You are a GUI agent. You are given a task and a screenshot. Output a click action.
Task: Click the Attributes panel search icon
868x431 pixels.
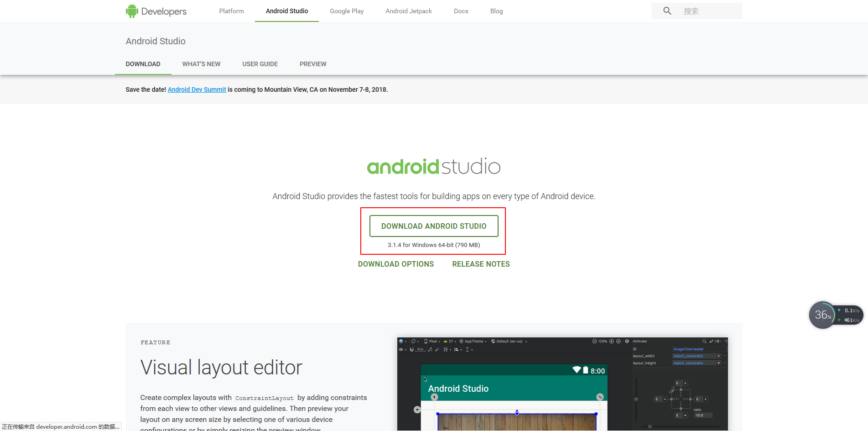(x=704, y=341)
